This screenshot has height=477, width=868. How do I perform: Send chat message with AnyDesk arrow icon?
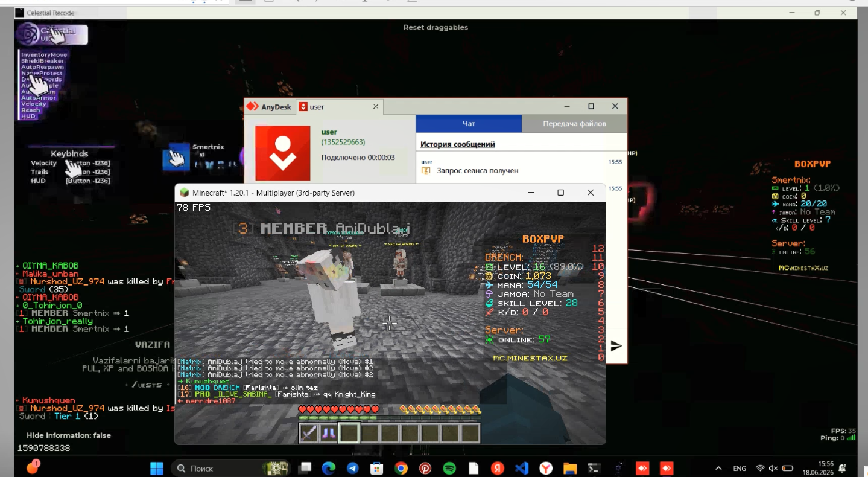click(x=616, y=345)
